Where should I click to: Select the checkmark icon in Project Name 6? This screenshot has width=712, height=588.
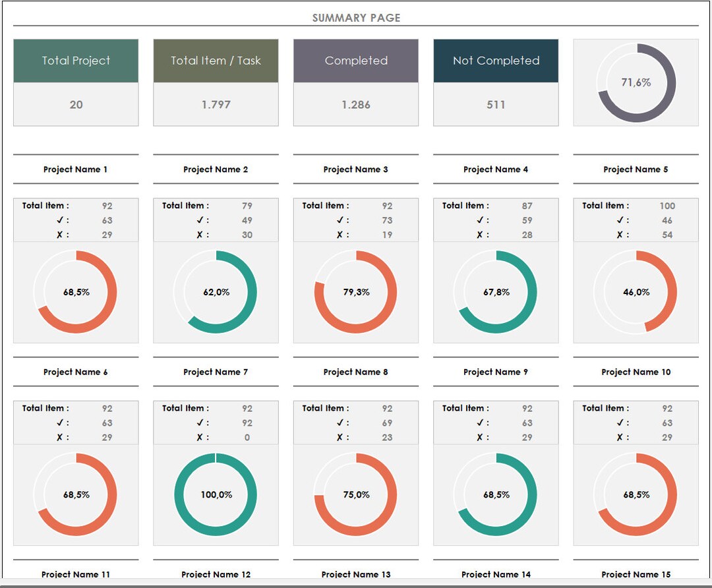(60, 422)
